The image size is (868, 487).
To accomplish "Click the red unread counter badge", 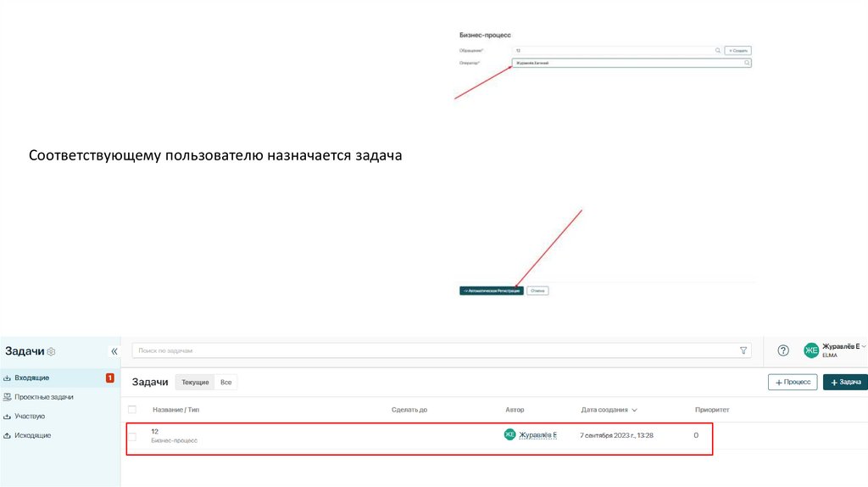I will tap(109, 378).
